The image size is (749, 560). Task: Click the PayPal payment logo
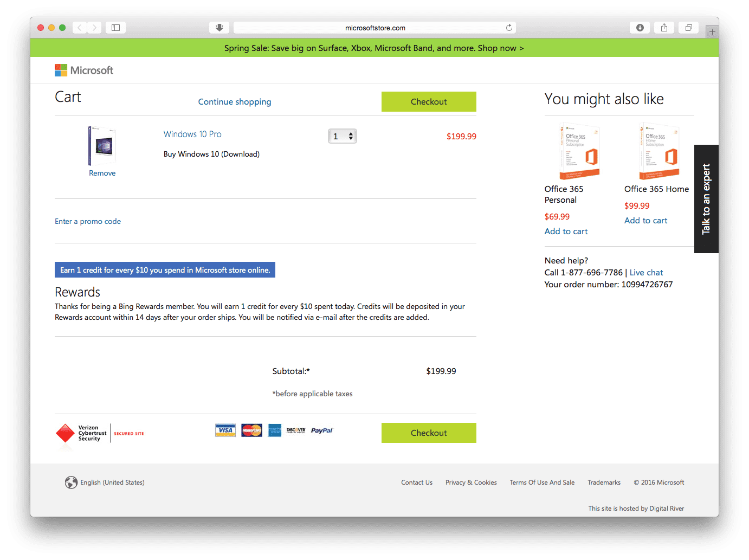(322, 430)
